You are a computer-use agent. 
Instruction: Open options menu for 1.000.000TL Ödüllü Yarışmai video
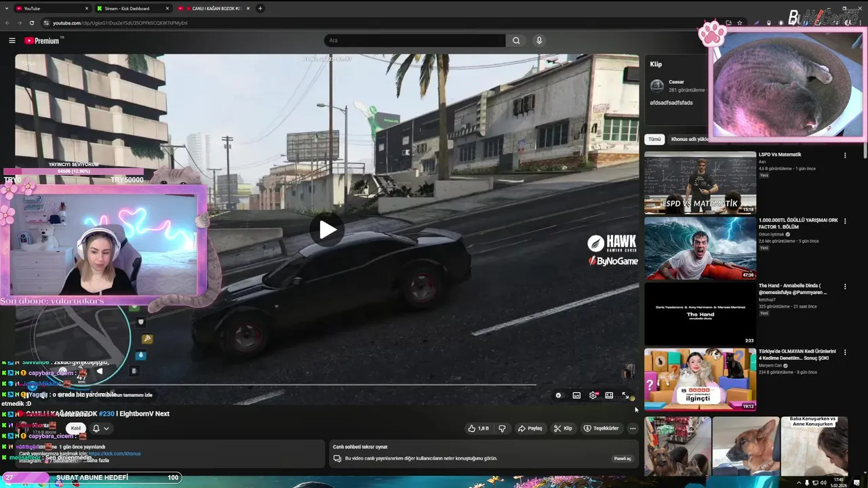pos(845,221)
